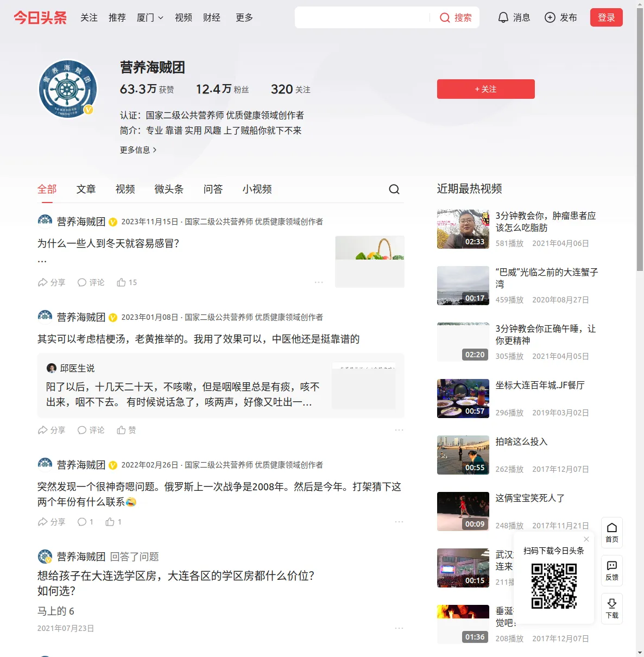Share the 俄罗斯 war question post
This screenshot has width=644, height=657.
tap(52, 522)
